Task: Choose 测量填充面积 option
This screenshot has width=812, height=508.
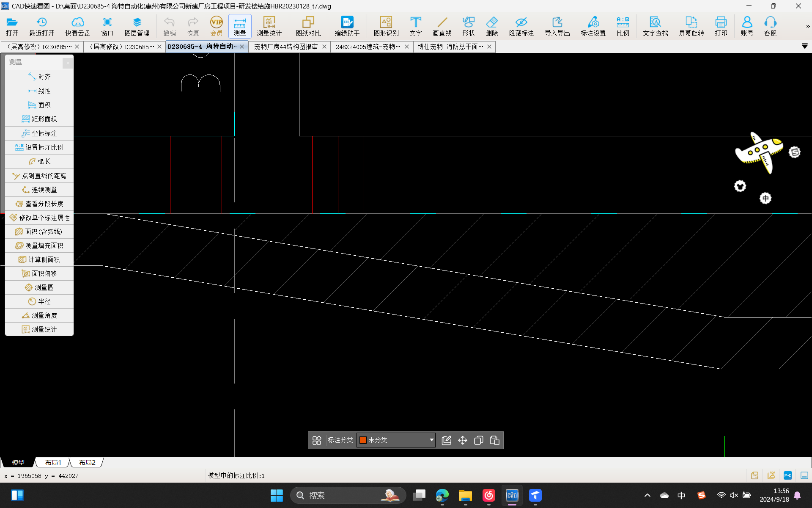Action: 39,246
